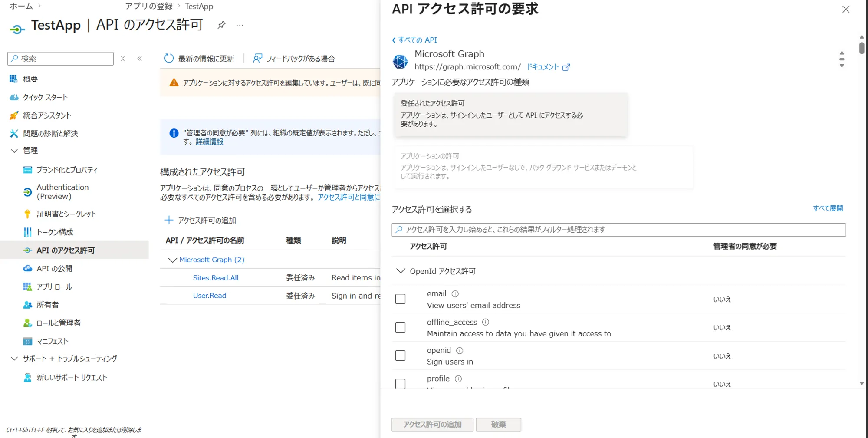Click the ロールと管理者 icon
Image resolution: width=868 pixels, height=438 pixels.
coord(27,323)
